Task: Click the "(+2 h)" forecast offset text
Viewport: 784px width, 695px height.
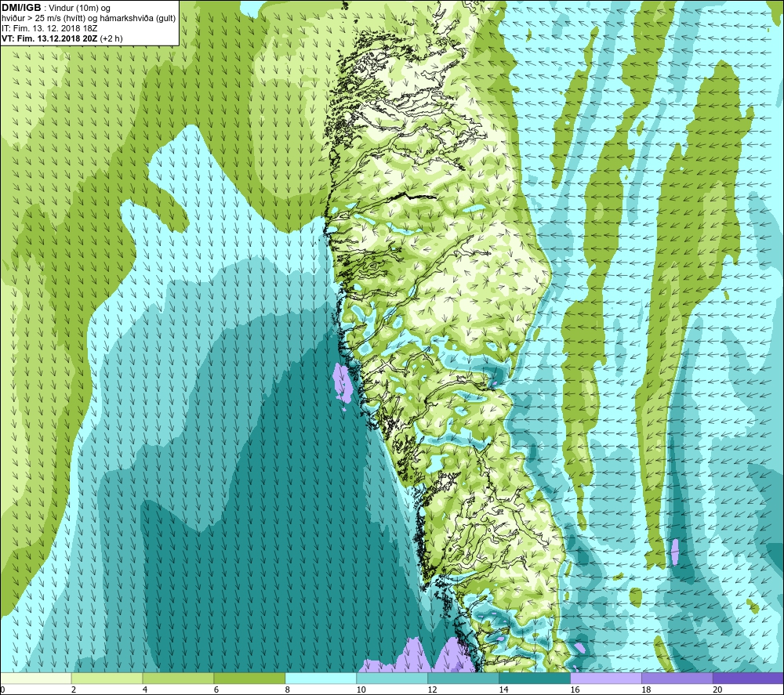Action: coord(111,38)
